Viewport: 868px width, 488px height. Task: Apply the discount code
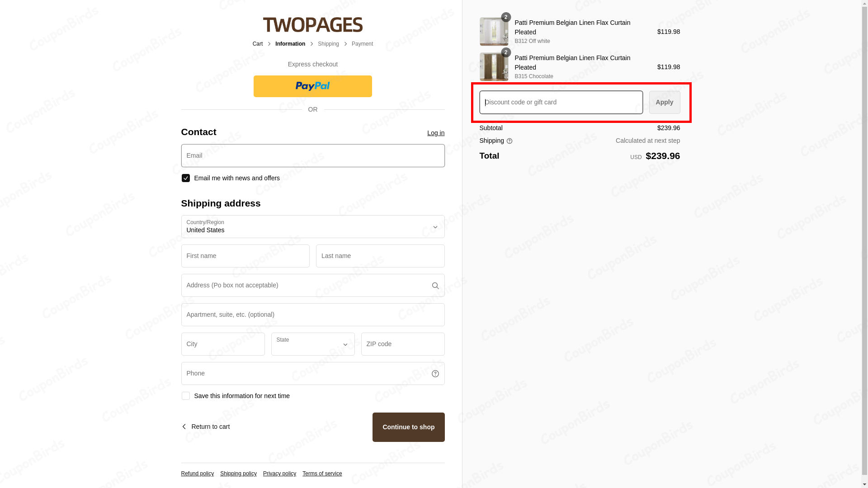tap(665, 102)
